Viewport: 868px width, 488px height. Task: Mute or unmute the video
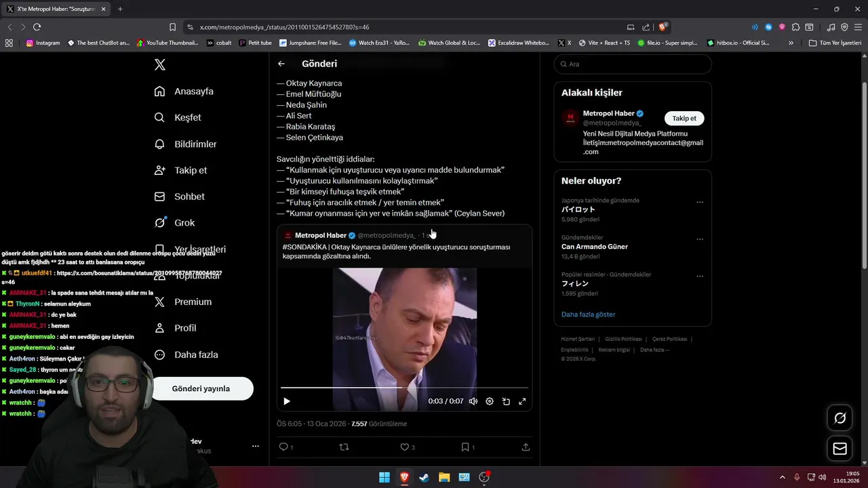[473, 401]
